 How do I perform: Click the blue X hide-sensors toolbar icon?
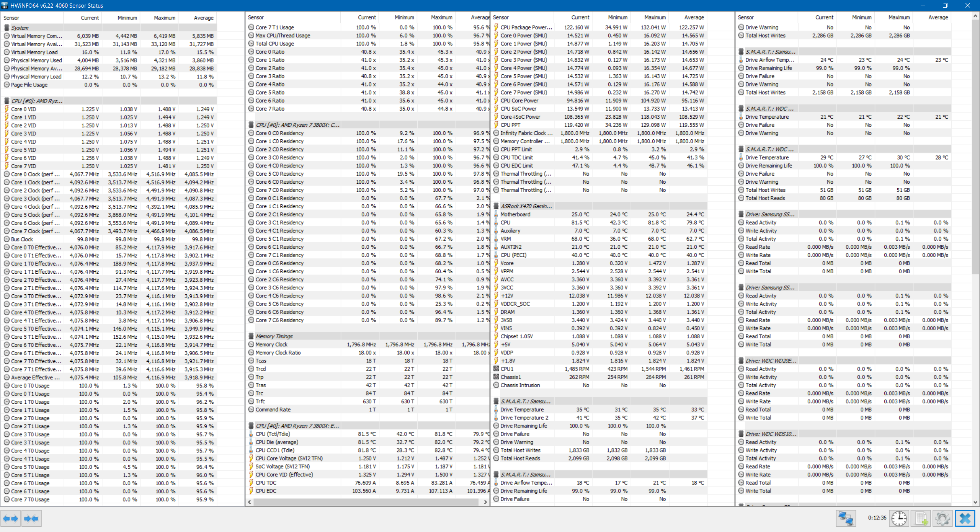964,519
